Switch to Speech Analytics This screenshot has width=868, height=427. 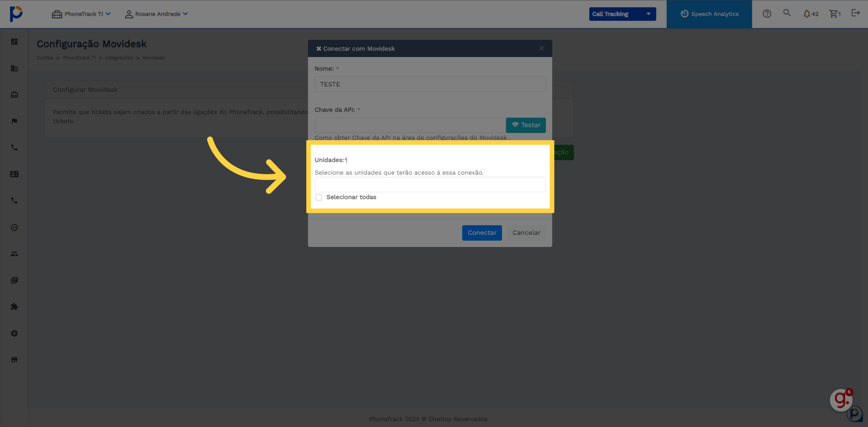point(709,14)
